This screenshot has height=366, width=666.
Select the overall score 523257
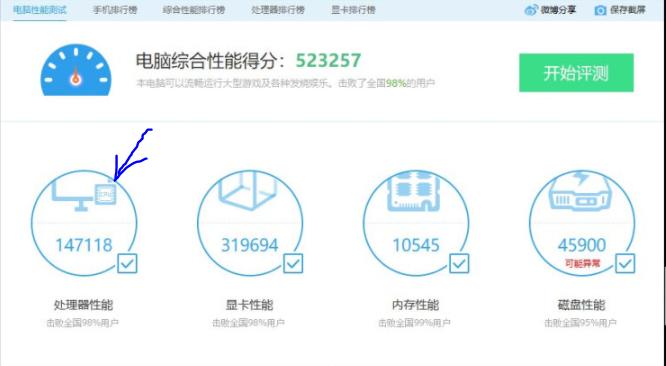[x=328, y=60]
